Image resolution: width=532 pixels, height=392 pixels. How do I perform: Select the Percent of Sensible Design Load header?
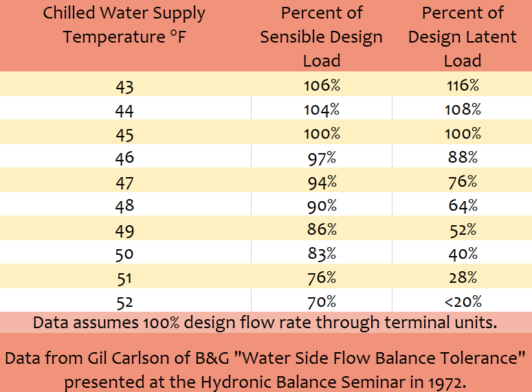[x=321, y=36]
